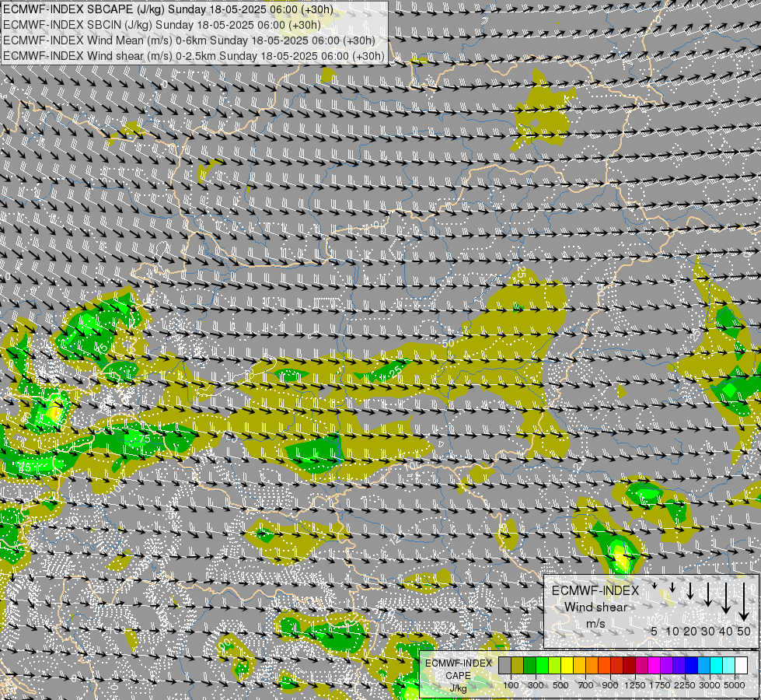Click the SBCAPE (J/kg) title line
The image size is (761, 700).
(x=168, y=9)
